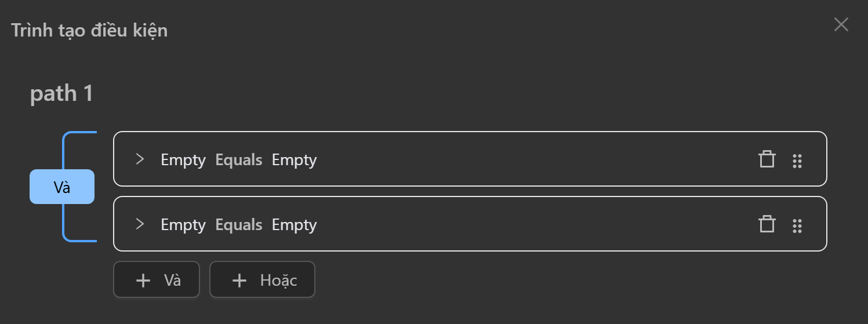
Task: Close the Trình tạo điều kiện dialog
Action: click(x=841, y=24)
